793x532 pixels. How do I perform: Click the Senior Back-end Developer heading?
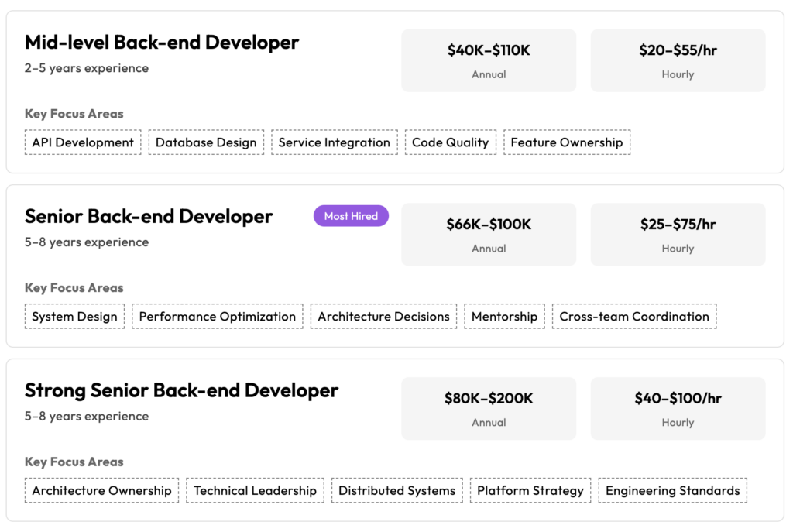point(149,217)
